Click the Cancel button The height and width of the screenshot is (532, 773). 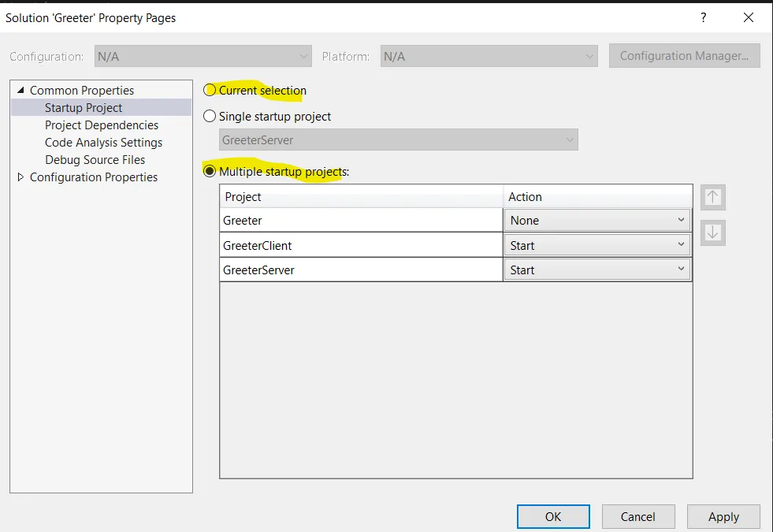point(638,516)
